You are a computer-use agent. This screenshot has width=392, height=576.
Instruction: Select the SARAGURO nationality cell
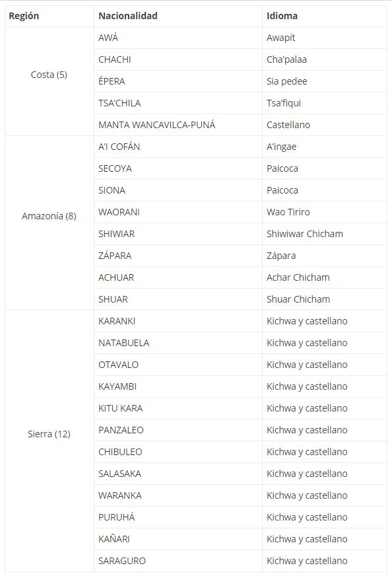coord(178,561)
